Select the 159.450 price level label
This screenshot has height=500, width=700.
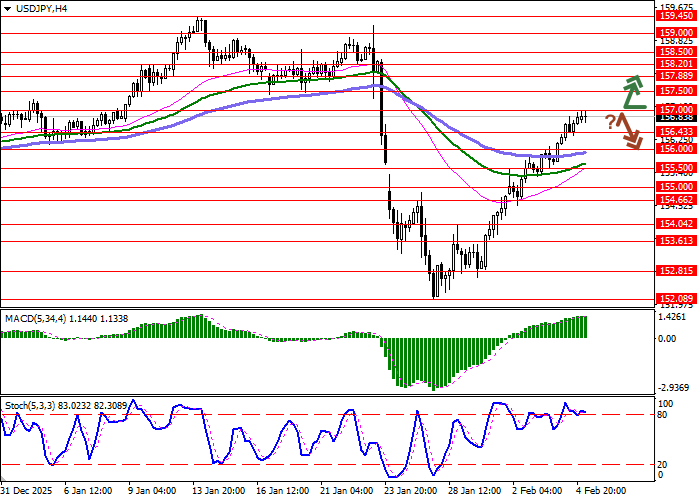pyautogui.click(x=676, y=15)
